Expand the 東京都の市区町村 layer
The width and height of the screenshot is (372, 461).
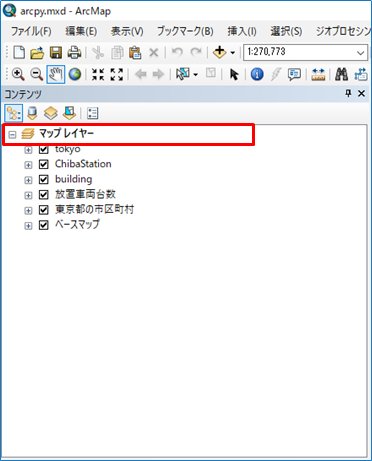28,210
